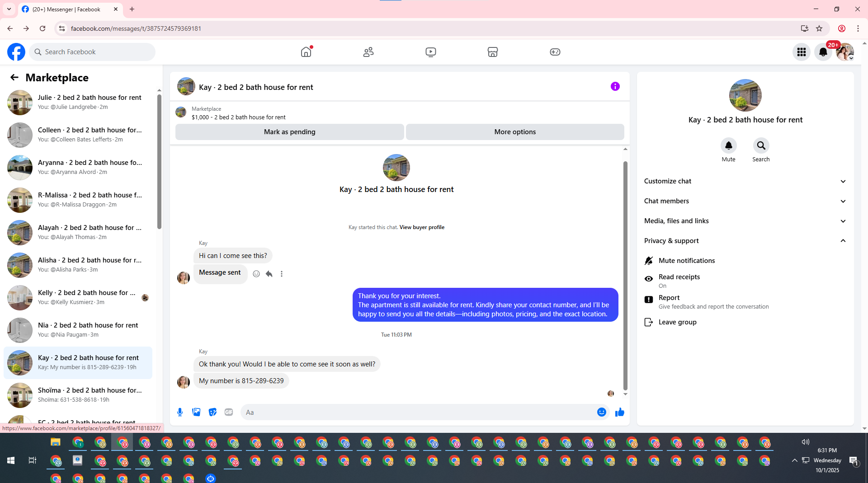
Task: Open the Facebook logo home link
Action: (x=16, y=52)
